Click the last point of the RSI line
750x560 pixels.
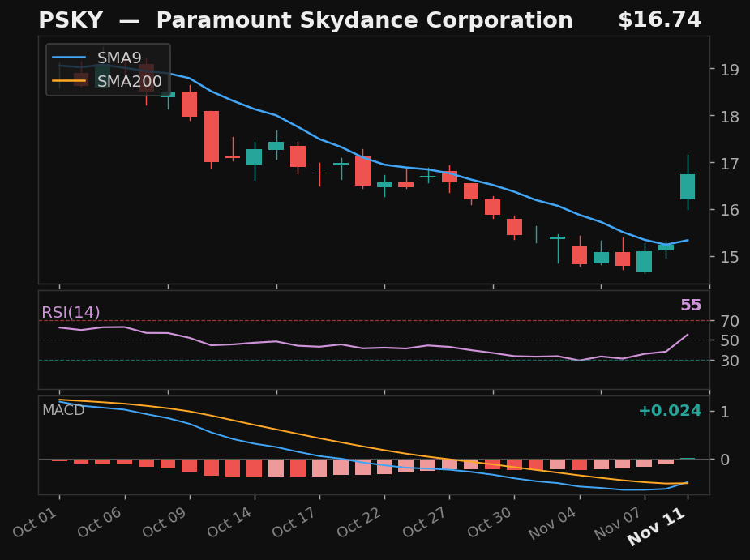(688, 334)
